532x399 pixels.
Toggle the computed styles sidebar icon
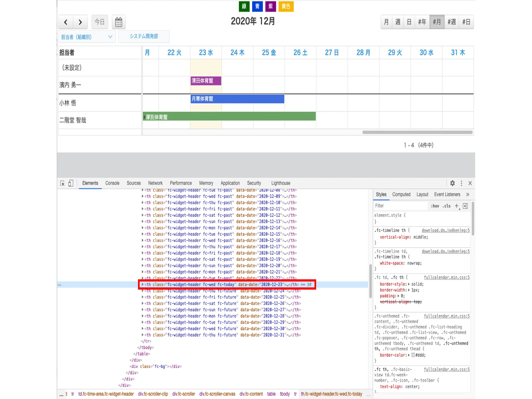465,206
